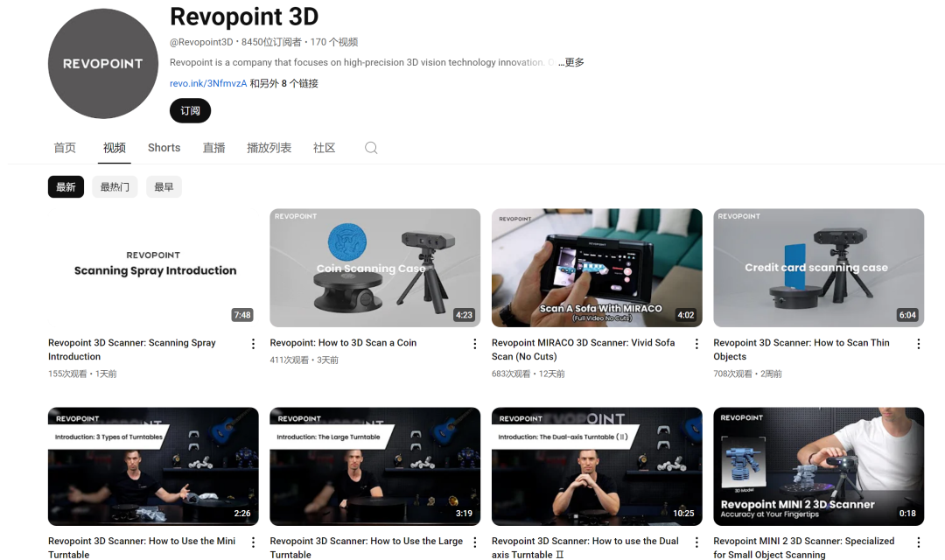Switch to the Shorts tab

coord(164,148)
